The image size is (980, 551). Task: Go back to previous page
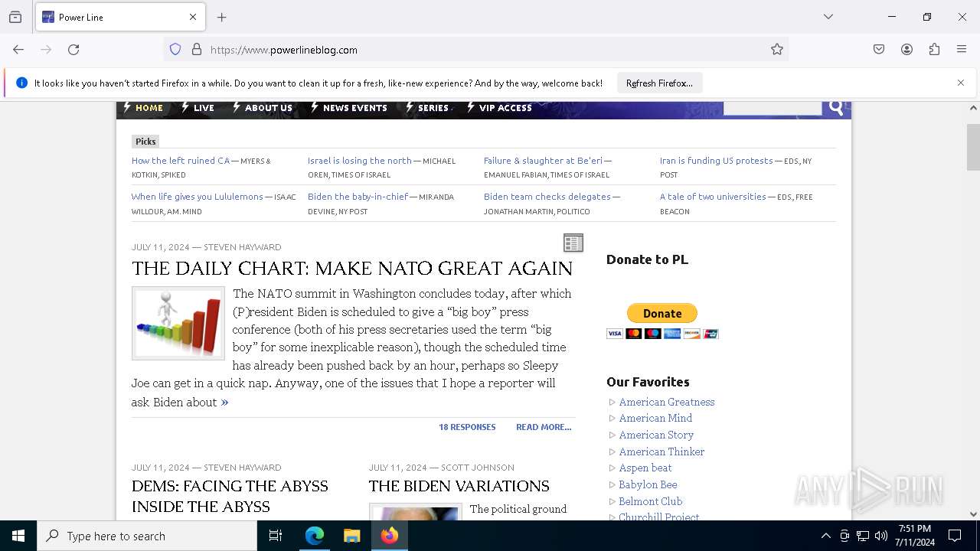tap(18, 50)
